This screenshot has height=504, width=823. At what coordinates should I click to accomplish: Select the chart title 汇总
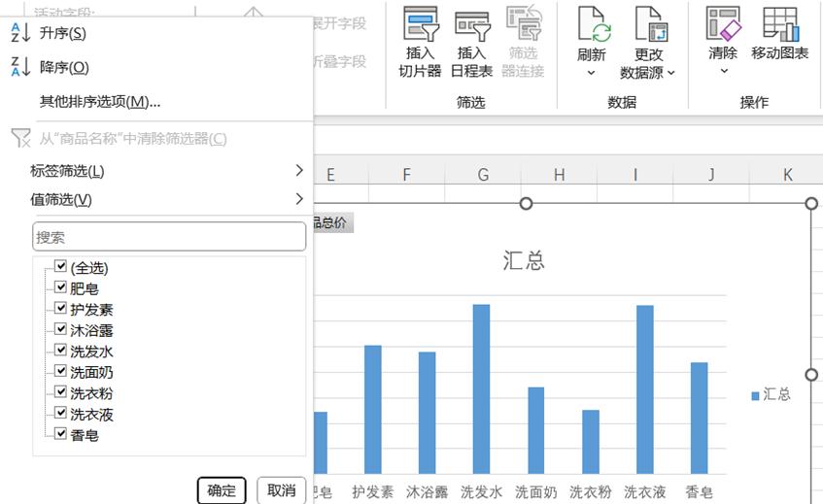[524, 260]
